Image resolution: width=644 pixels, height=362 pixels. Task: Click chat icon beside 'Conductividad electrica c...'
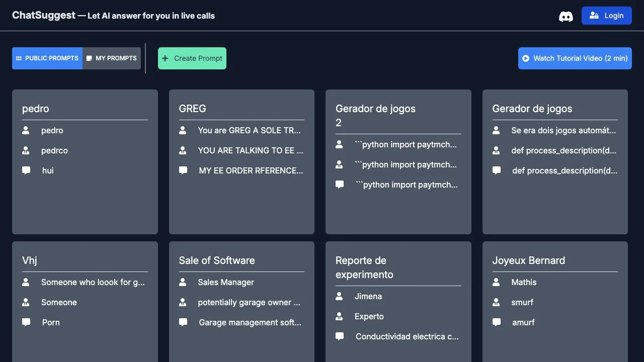[x=340, y=336]
